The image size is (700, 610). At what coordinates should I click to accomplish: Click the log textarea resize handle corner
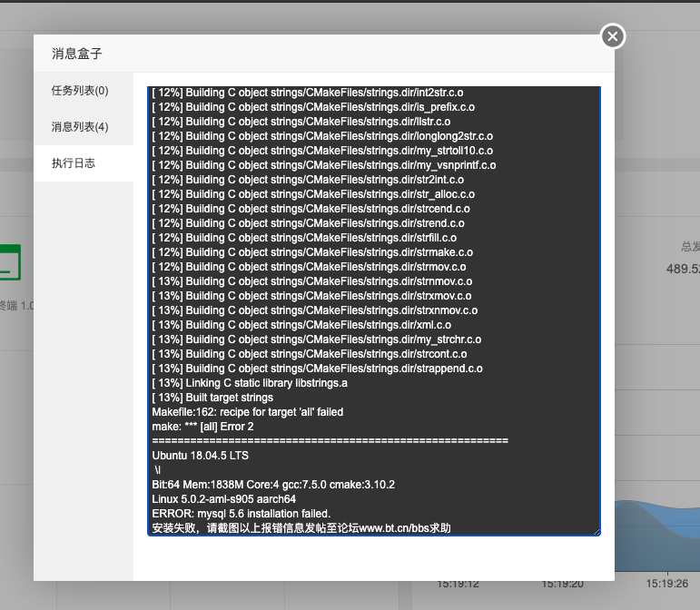pyautogui.click(x=596, y=531)
